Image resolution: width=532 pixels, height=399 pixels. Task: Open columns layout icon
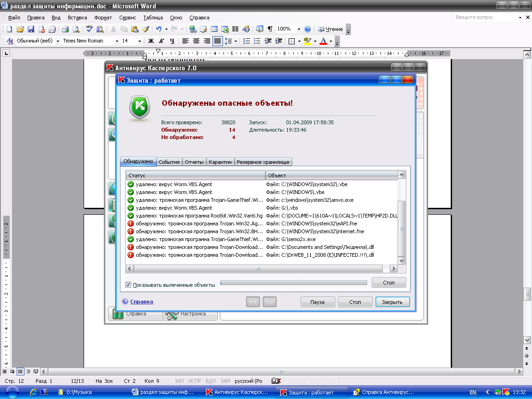click(235, 29)
